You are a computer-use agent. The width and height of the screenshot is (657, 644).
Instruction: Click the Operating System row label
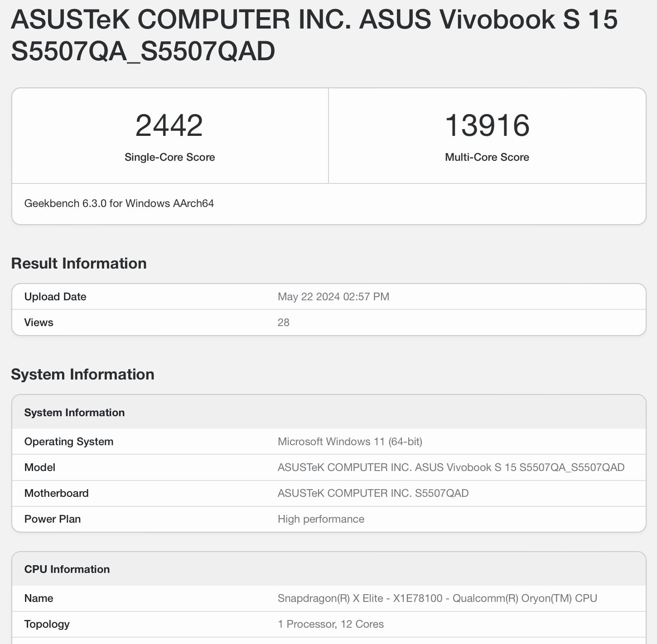[69, 442]
